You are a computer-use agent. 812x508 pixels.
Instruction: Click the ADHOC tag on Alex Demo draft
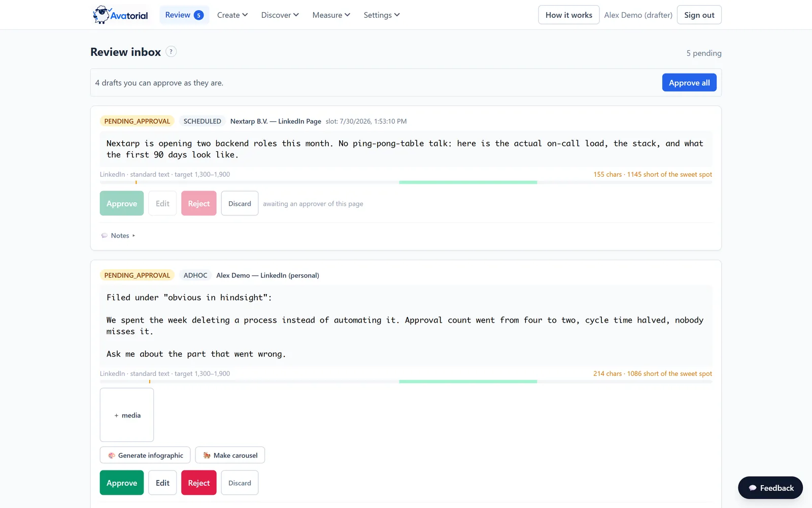(195, 275)
